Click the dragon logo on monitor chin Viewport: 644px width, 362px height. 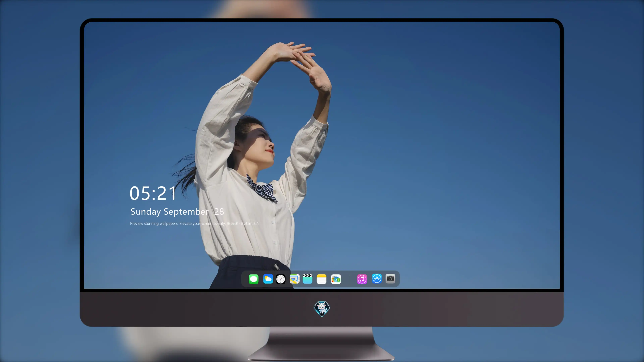[322, 309]
